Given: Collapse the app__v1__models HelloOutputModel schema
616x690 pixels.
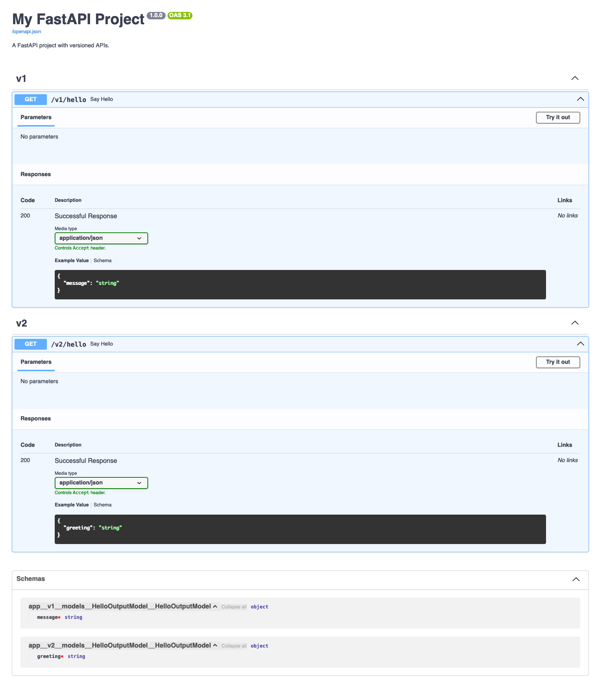Looking at the screenshot, I should coord(123,606).
